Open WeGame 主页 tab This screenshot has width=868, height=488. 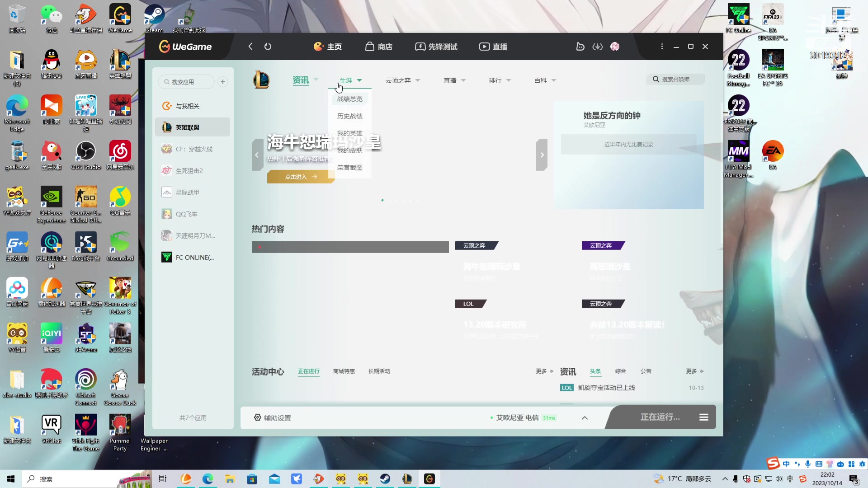pos(328,47)
